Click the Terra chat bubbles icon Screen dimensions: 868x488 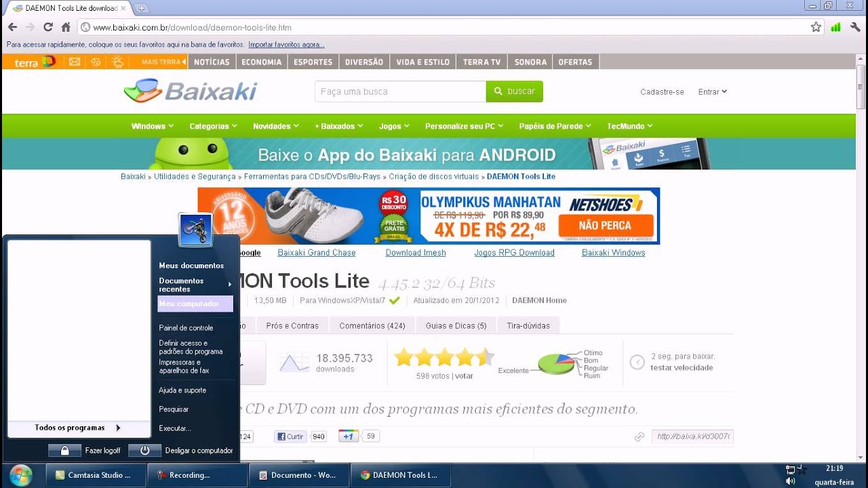click(96, 62)
